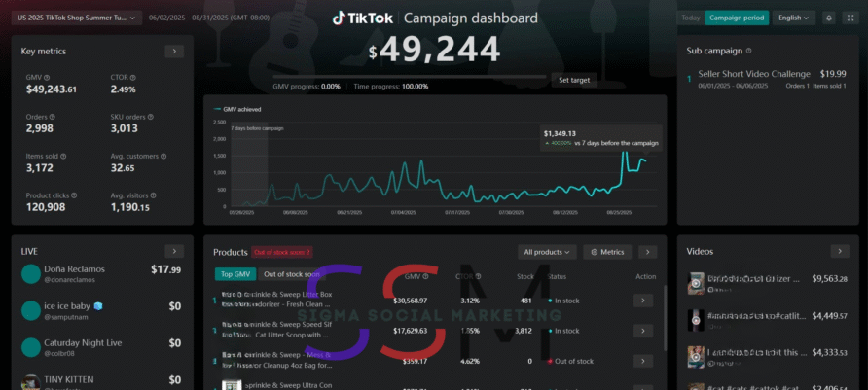Image resolution: width=868 pixels, height=390 pixels.
Task: Open the Metrics settings button
Action: point(607,252)
